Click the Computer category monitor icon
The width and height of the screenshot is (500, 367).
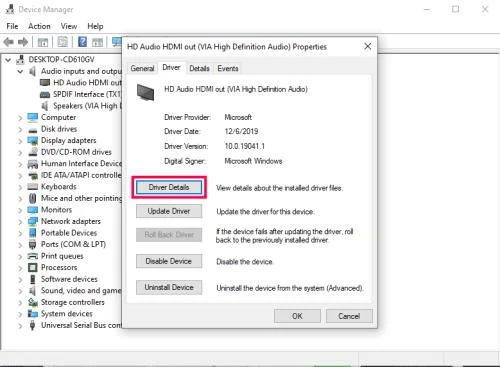click(33, 117)
